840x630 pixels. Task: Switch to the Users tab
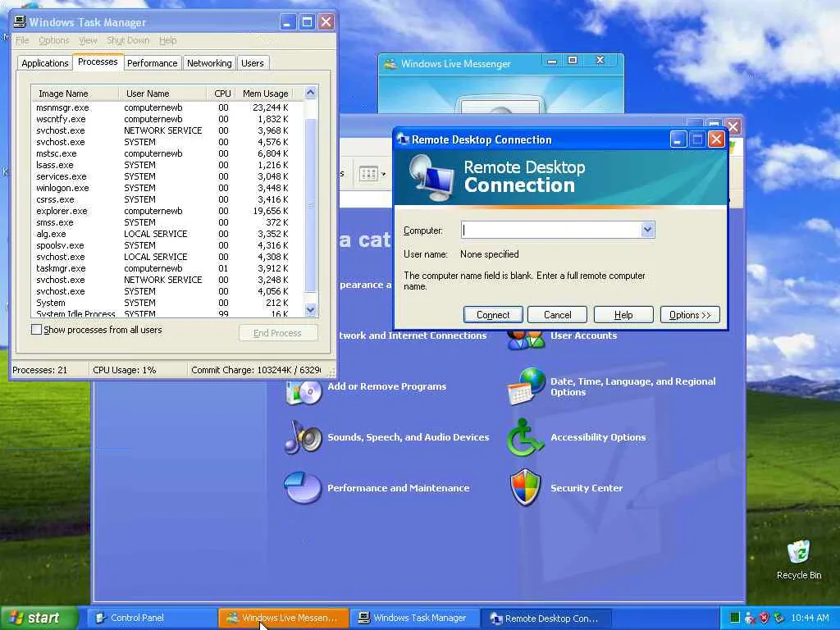pyautogui.click(x=253, y=63)
